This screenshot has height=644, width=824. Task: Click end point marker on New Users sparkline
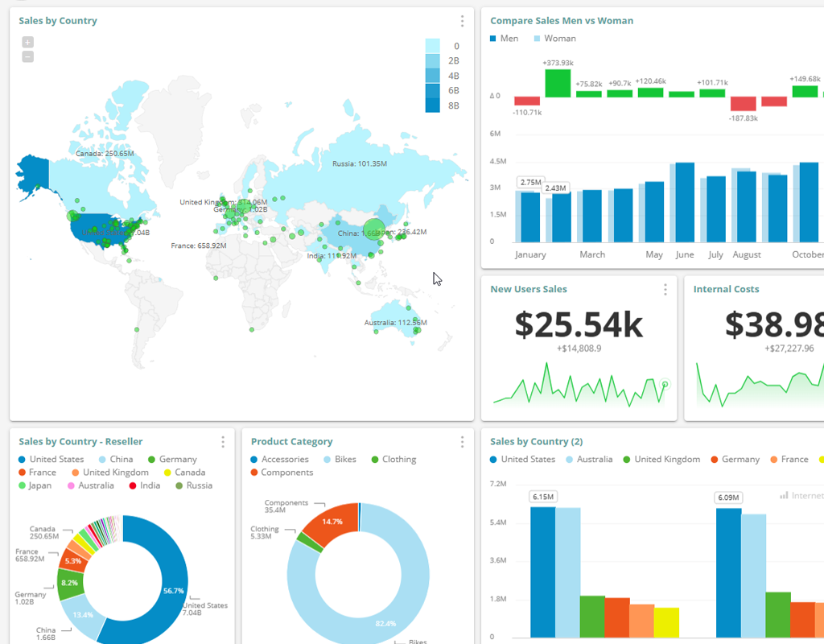(x=665, y=384)
